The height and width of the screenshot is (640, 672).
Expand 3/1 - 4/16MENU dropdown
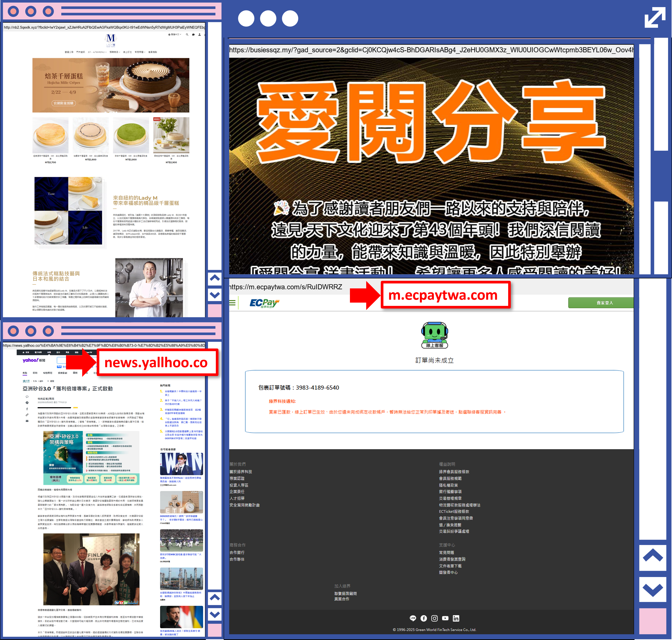[x=97, y=52]
